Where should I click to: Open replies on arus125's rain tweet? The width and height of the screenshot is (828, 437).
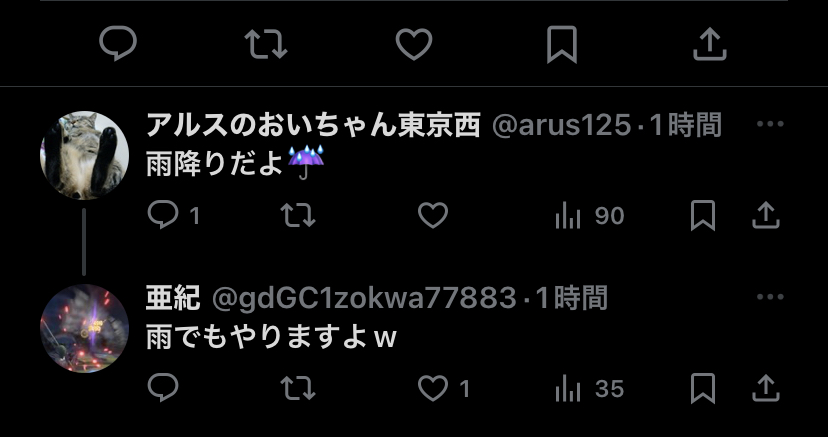click(174, 215)
